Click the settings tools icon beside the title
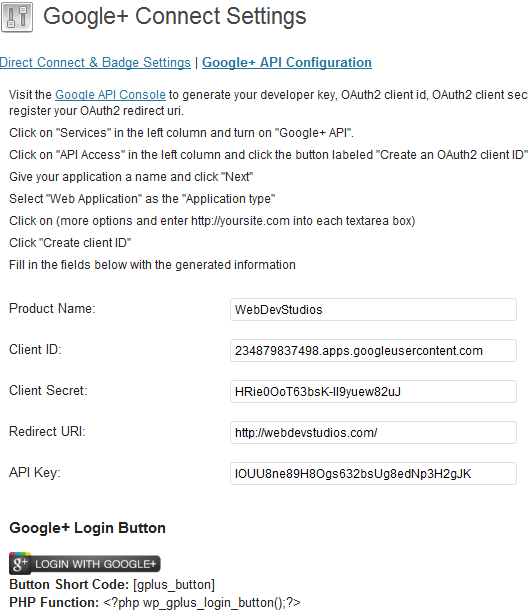Image resolution: width=528 pixels, height=616 pixels. (x=17, y=17)
